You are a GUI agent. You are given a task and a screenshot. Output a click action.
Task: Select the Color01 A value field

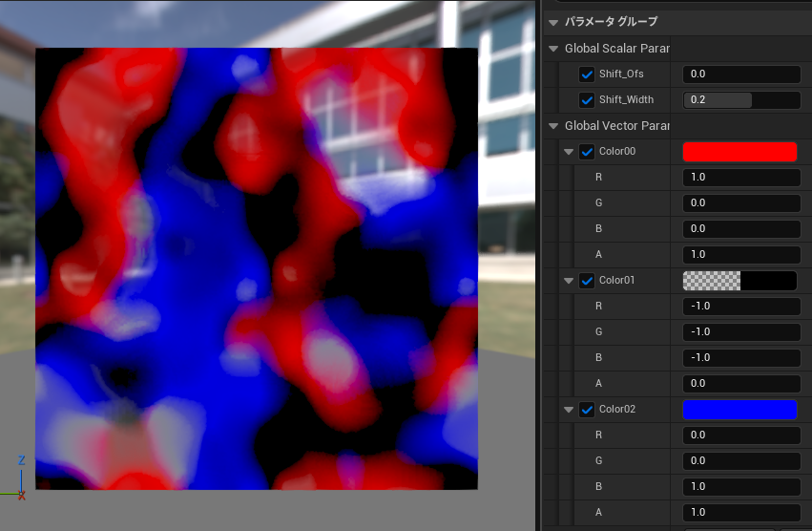741,383
